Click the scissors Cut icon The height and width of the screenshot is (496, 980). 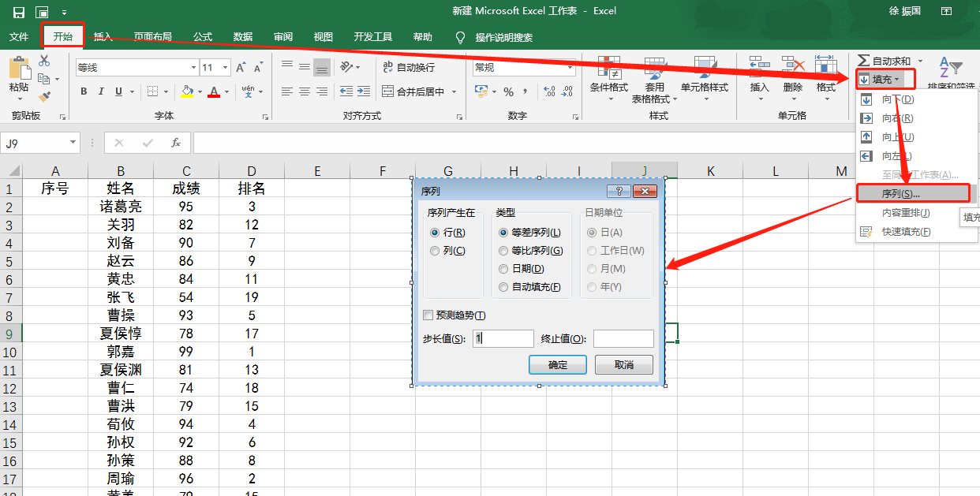[x=44, y=62]
